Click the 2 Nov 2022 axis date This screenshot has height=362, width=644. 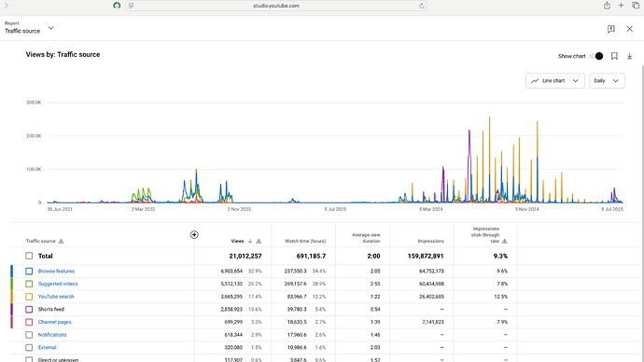point(239,209)
